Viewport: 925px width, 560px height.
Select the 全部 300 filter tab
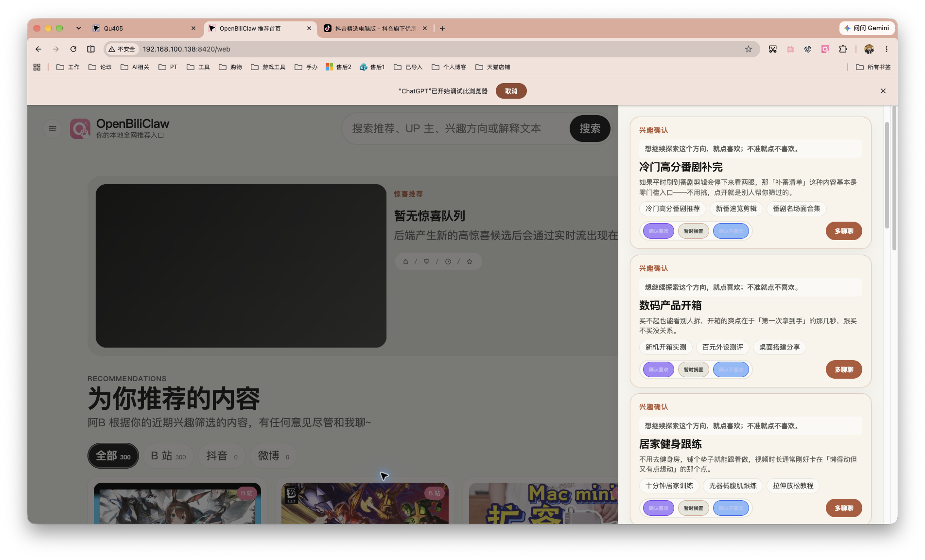[113, 456]
